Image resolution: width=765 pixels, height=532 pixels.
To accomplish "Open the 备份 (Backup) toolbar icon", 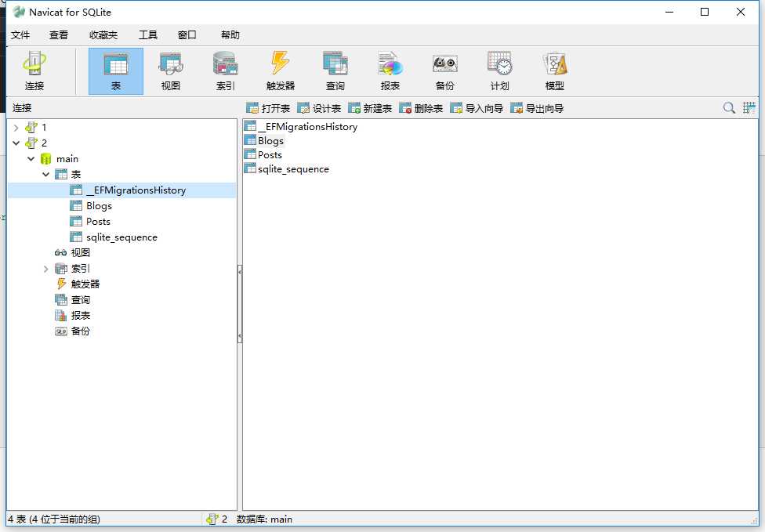I will click(445, 71).
